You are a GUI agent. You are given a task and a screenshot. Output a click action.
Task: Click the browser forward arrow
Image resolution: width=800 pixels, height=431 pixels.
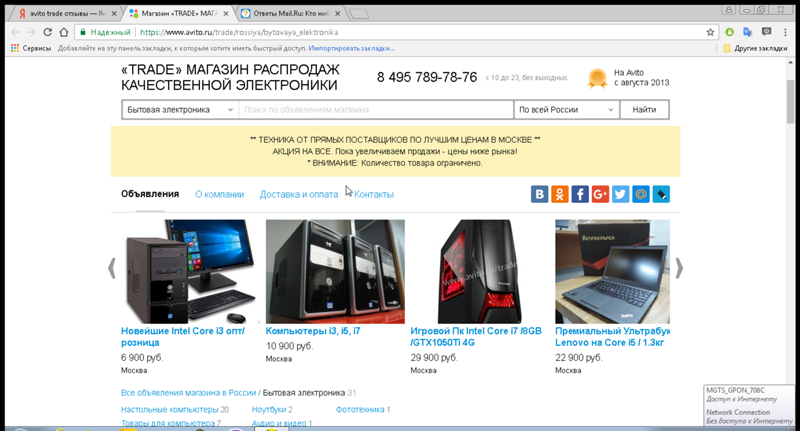[x=31, y=32]
